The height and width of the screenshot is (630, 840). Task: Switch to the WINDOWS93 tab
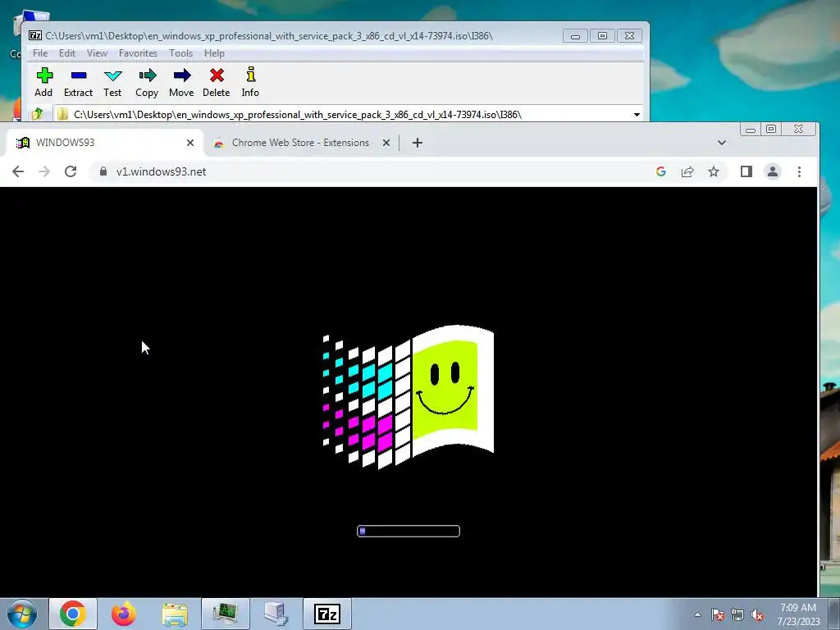(104, 143)
